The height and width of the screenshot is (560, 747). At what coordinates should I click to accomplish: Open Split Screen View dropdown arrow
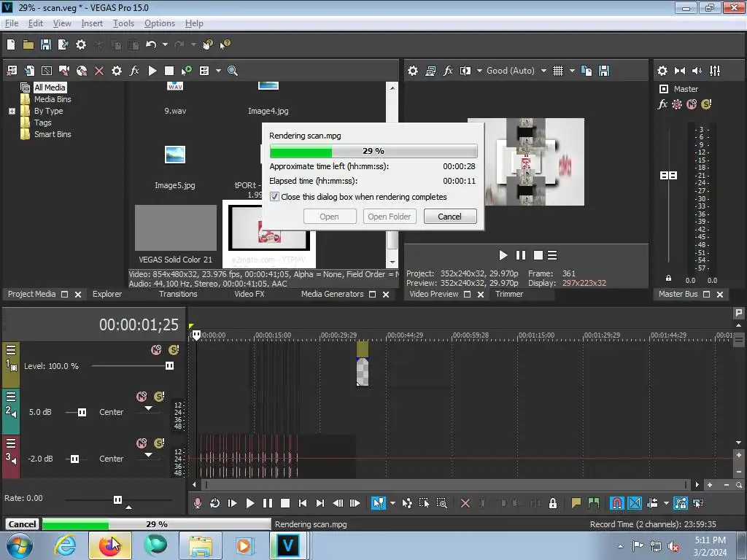pos(479,71)
